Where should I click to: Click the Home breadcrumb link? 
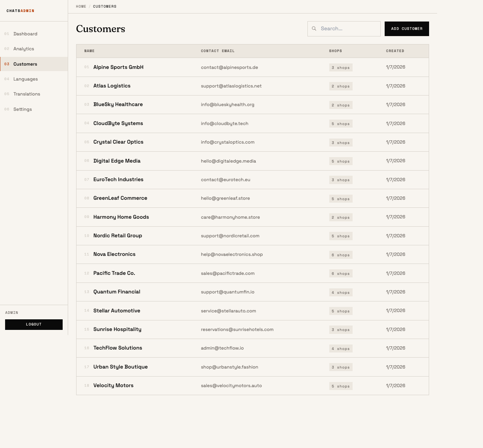81,7
